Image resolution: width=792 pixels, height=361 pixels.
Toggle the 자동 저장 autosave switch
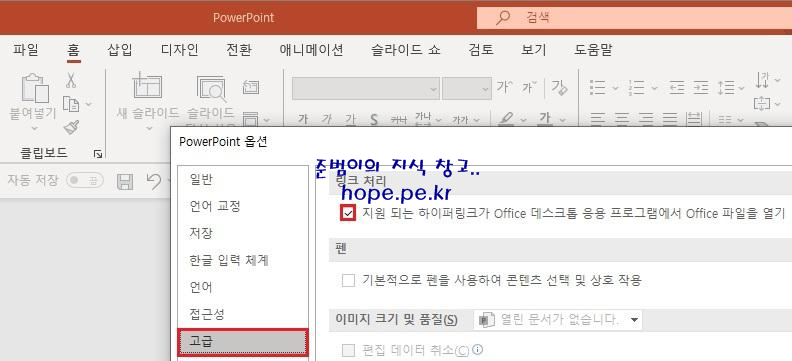[x=85, y=180]
